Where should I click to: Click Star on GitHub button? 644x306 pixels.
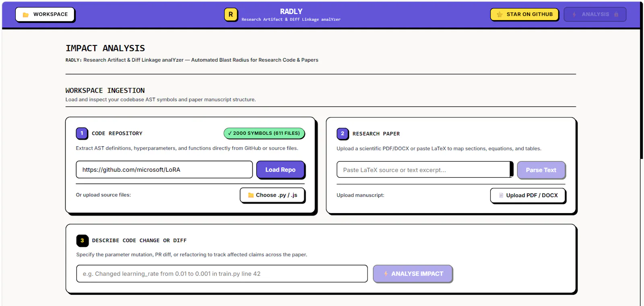click(x=524, y=14)
